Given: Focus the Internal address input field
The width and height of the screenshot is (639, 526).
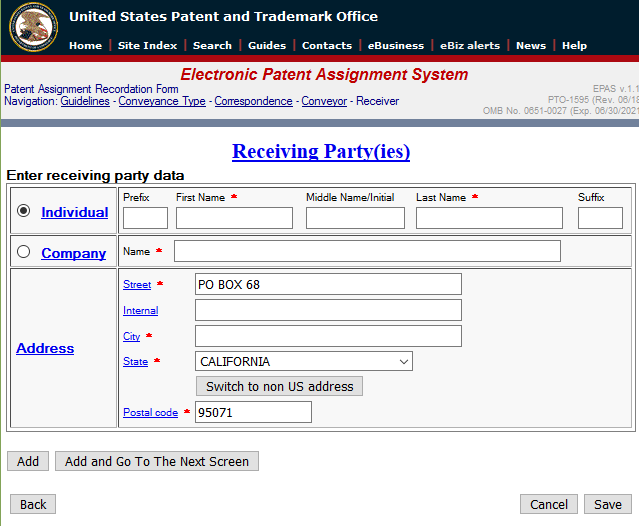Looking at the screenshot, I should 328,310.
